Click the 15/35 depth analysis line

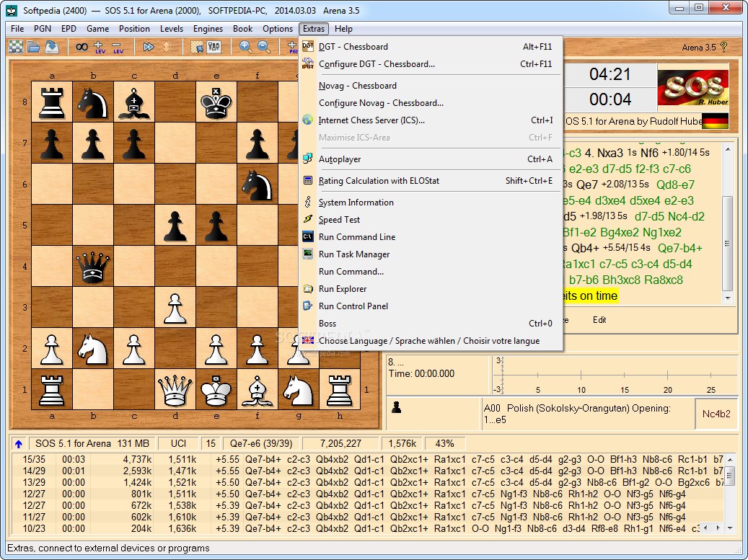point(367,459)
